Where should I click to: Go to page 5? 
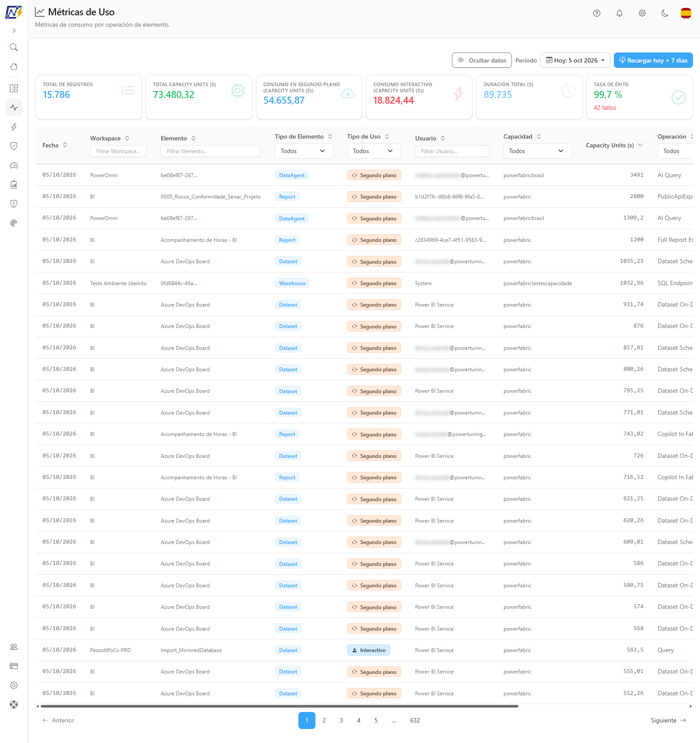point(376,720)
